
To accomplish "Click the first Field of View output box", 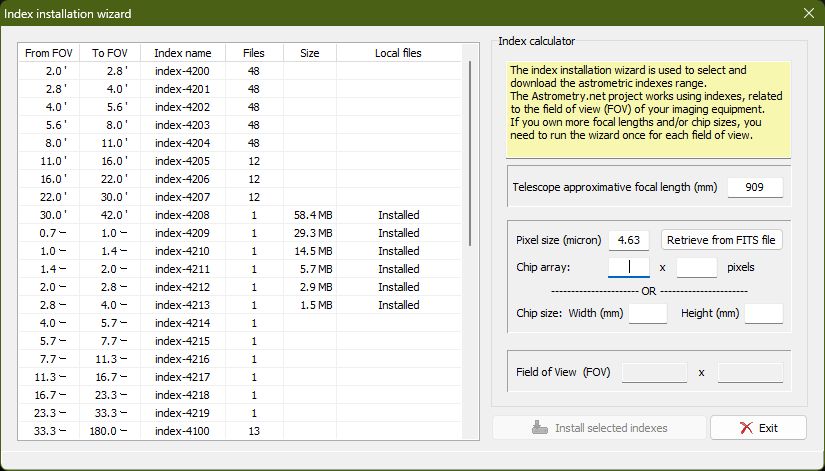I will [655, 372].
